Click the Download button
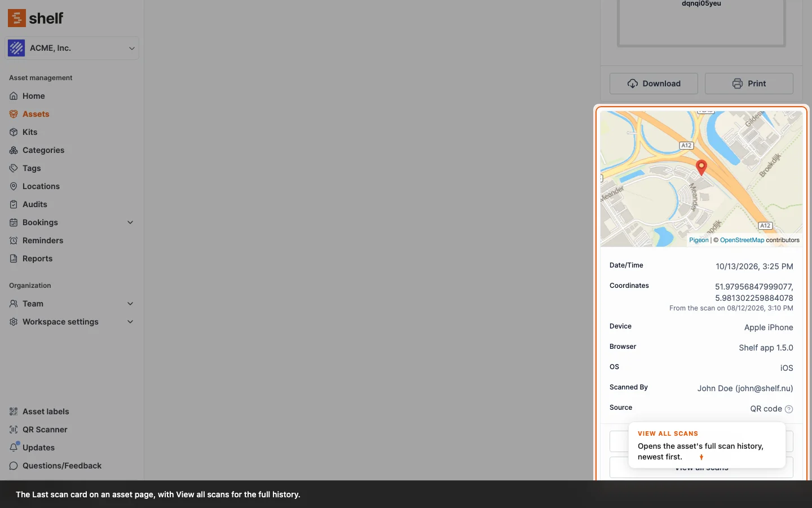Screen dimensions: 812x508 point(654,84)
